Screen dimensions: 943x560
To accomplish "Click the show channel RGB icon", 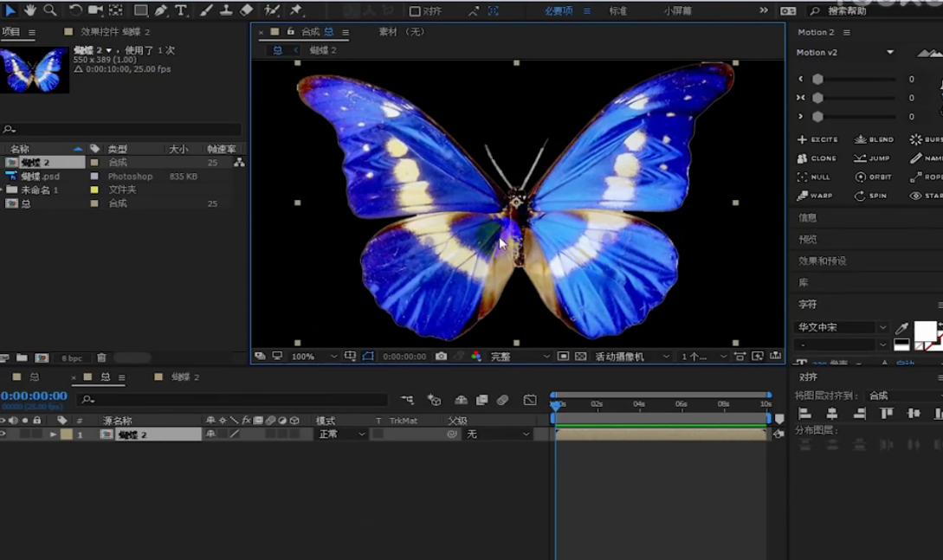I will (x=476, y=357).
